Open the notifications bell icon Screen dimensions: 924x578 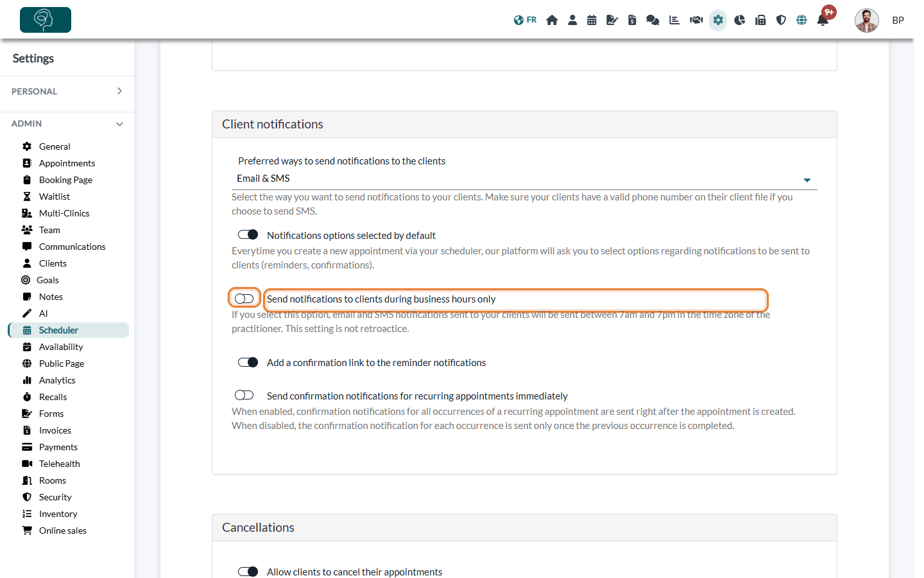pos(823,20)
